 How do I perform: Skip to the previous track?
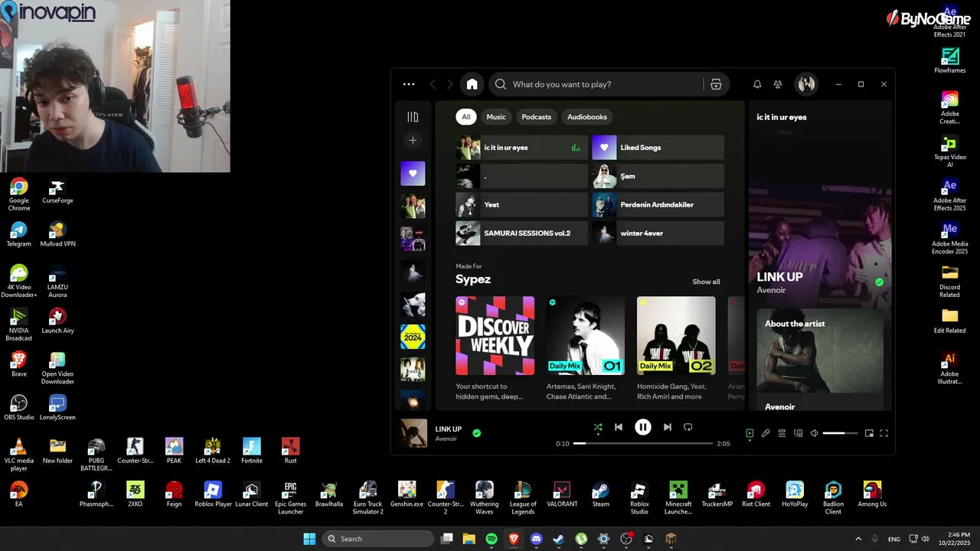[619, 427]
